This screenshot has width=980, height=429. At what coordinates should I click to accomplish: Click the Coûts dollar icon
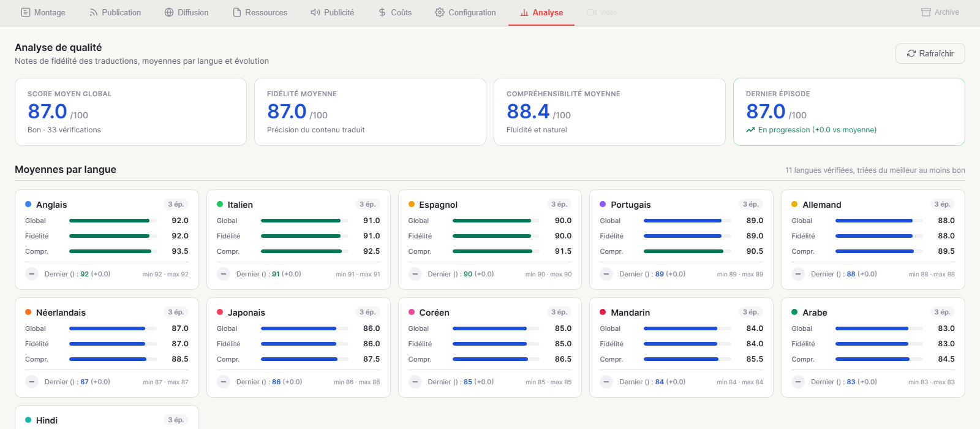point(382,12)
